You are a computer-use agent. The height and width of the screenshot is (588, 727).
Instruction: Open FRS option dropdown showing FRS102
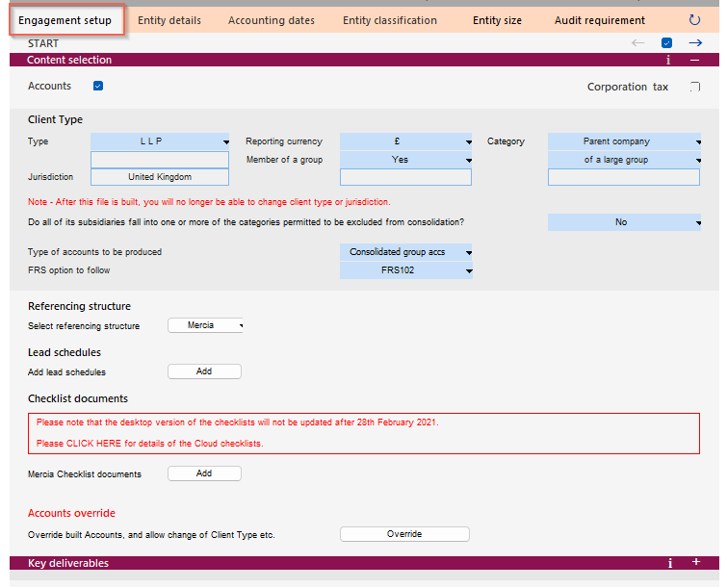click(x=405, y=270)
